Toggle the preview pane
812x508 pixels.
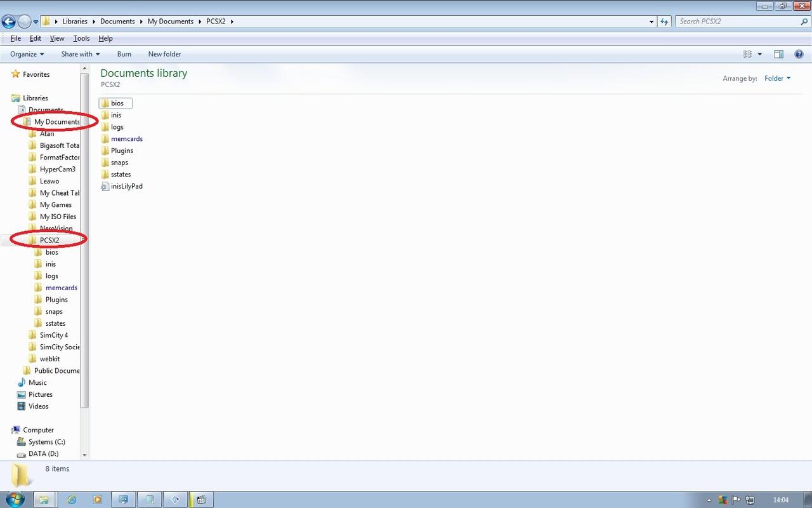(x=778, y=55)
